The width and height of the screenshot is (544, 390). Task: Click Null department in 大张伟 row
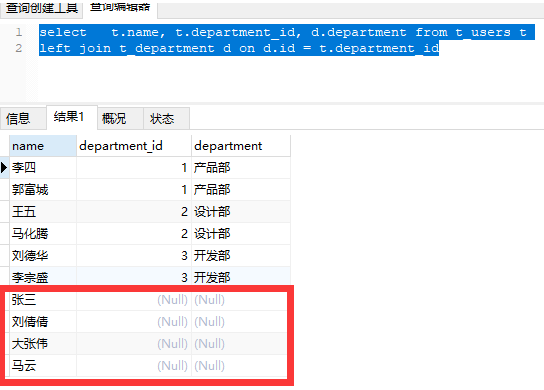(x=239, y=344)
